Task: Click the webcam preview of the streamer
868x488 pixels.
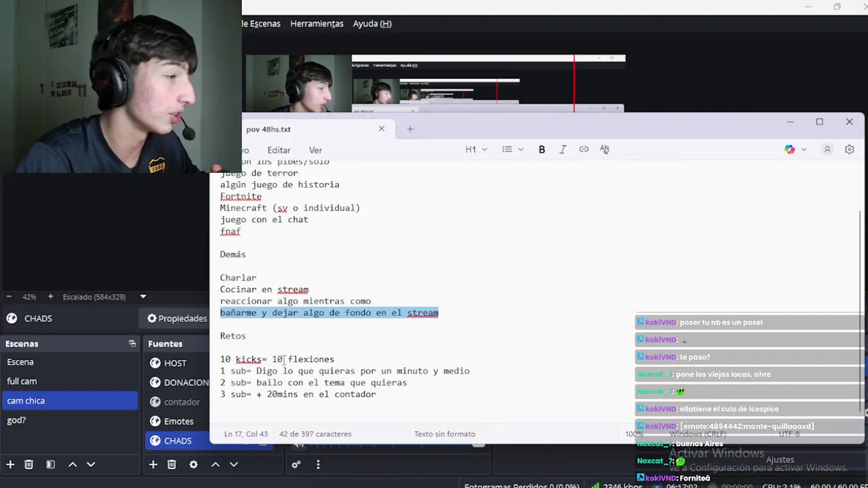Action: 121,86
